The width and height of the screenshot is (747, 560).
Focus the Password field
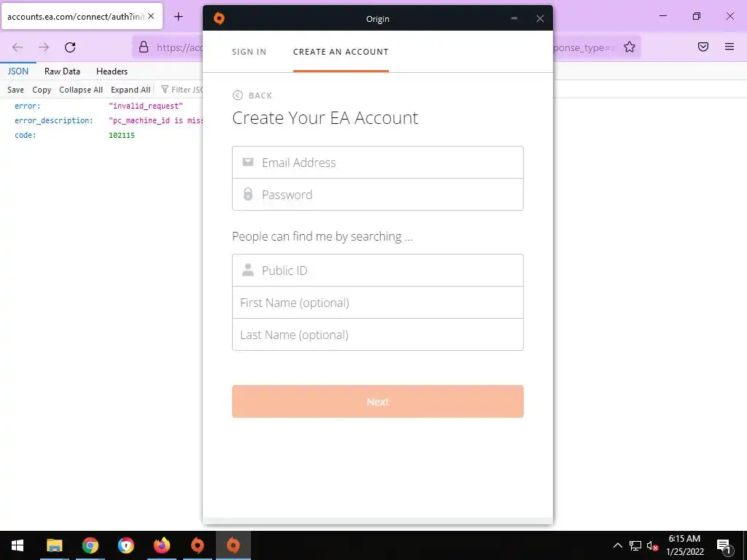tap(378, 194)
